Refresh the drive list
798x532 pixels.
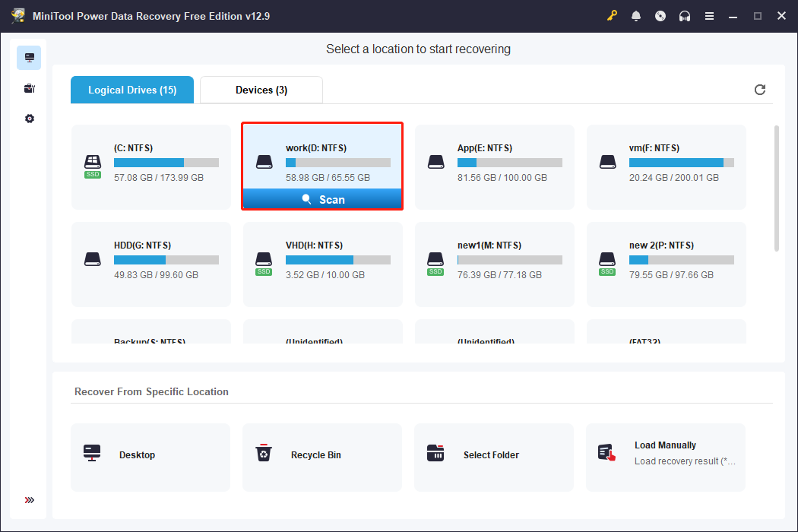[x=760, y=90]
